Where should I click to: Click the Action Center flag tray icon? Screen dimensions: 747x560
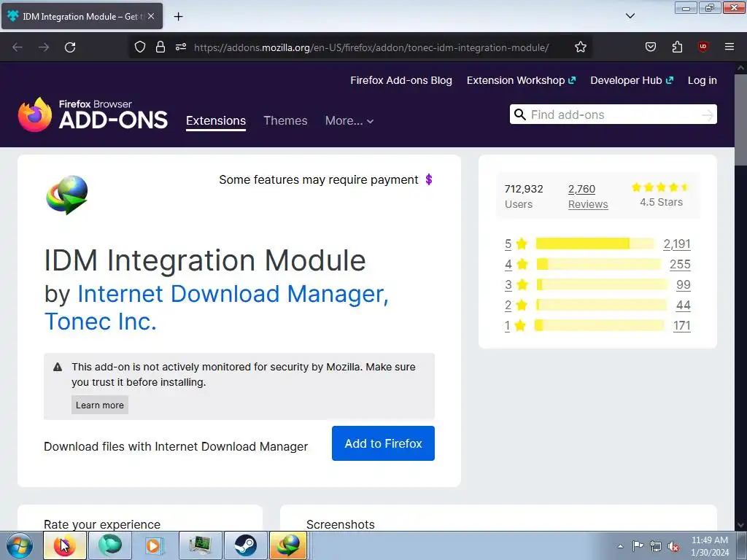coord(638,545)
